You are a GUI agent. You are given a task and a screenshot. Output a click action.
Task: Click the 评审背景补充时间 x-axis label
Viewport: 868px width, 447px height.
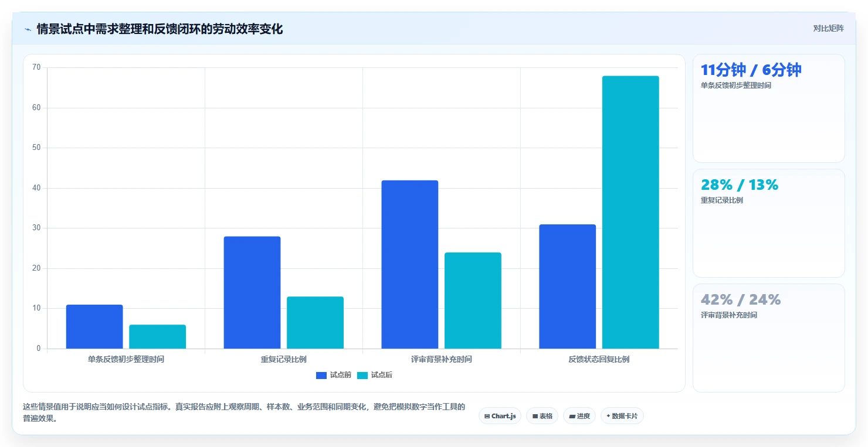[442, 359]
